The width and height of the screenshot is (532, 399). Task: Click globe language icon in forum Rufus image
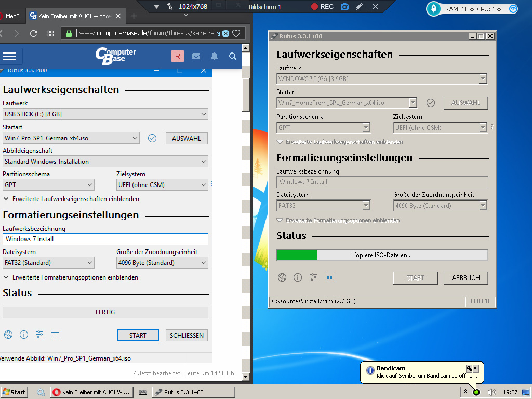[8, 335]
